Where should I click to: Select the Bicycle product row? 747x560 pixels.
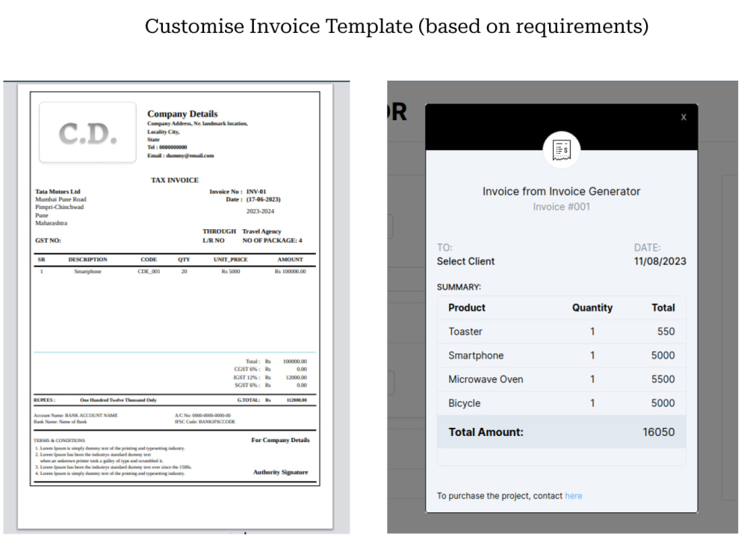point(562,403)
